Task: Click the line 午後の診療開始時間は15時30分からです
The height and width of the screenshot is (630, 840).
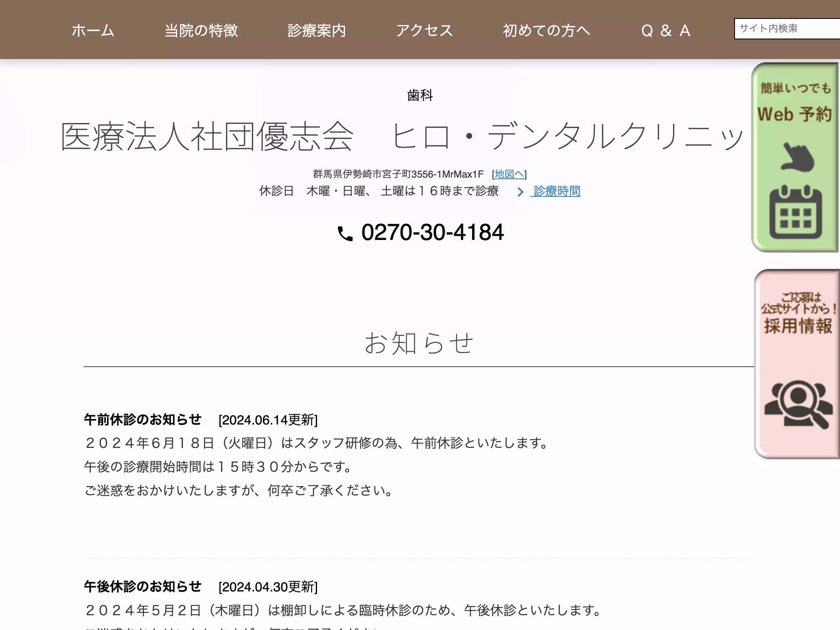Action: coord(218,467)
